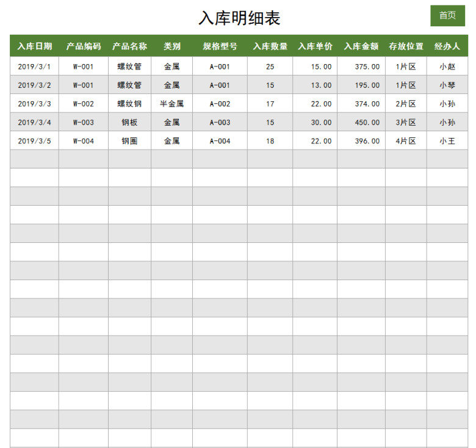Select product name 螺纹钢

coord(129,104)
